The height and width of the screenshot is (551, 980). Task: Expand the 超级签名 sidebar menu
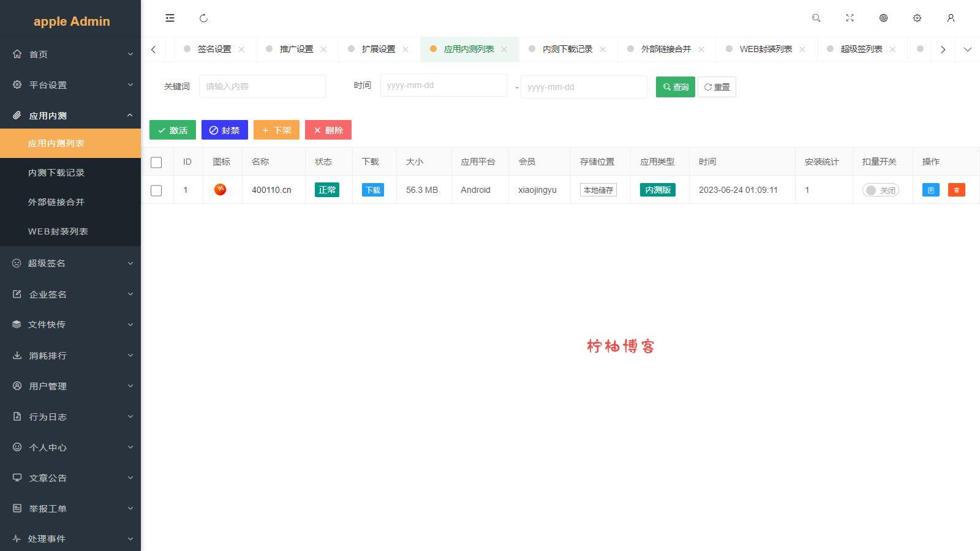tap(70, 263)
